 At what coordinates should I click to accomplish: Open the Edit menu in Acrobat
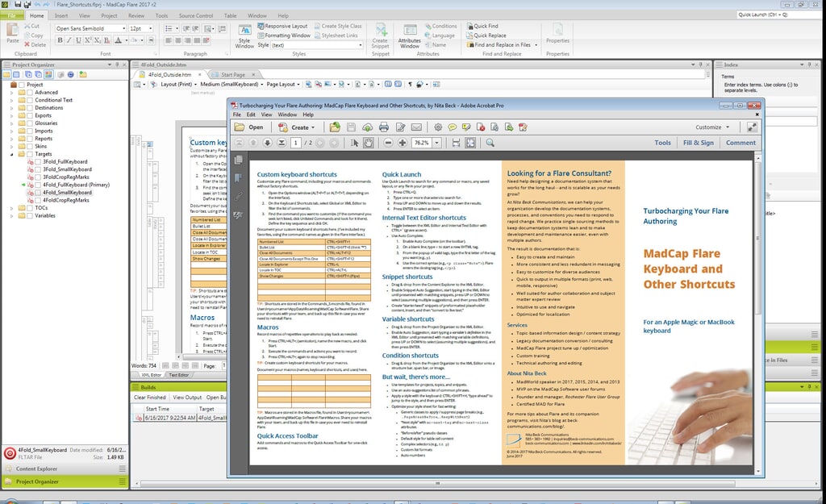point(251,115)
